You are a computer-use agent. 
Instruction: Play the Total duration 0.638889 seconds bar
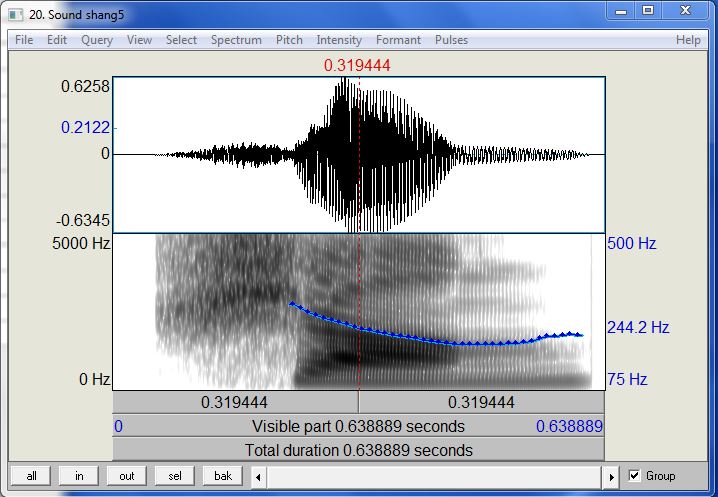point(359,450)
